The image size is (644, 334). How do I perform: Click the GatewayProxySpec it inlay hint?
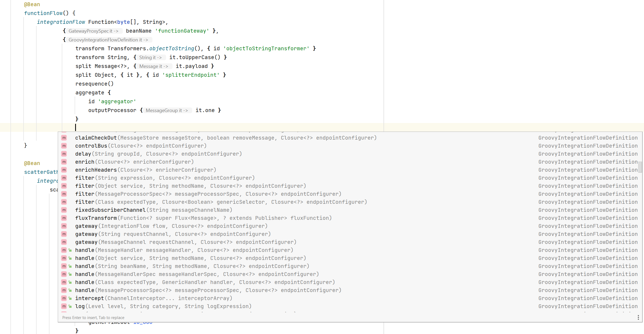tap(93, 31)
